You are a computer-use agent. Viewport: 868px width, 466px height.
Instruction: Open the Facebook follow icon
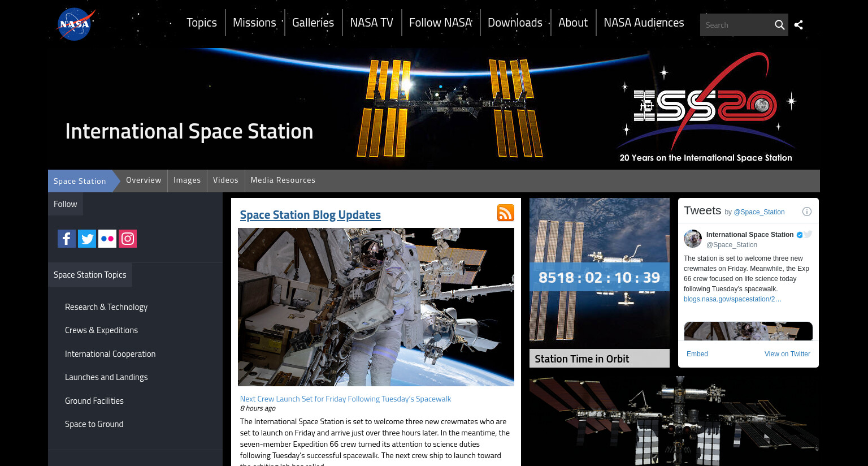67,239
